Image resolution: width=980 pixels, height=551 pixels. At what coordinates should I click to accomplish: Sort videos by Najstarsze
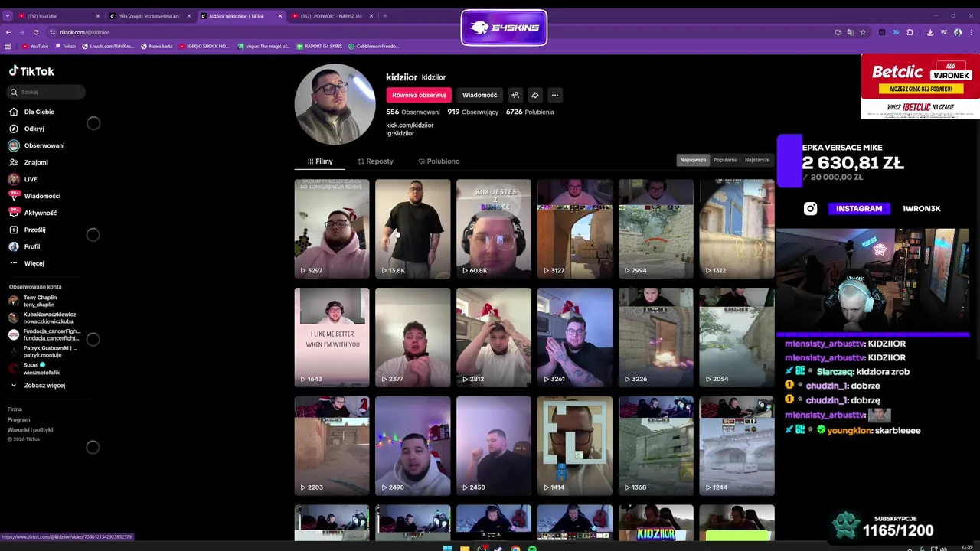point(757,160)
